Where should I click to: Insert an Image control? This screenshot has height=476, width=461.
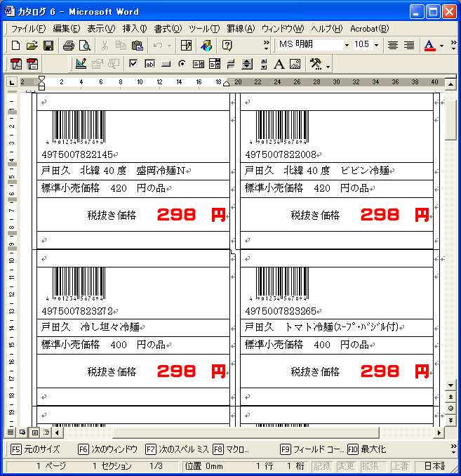pos(295,64)
